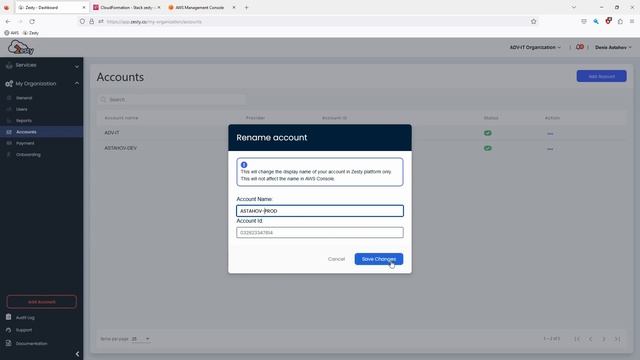Click the accounts Search field
Screen dimensions: 640x360
pos(172,100)
